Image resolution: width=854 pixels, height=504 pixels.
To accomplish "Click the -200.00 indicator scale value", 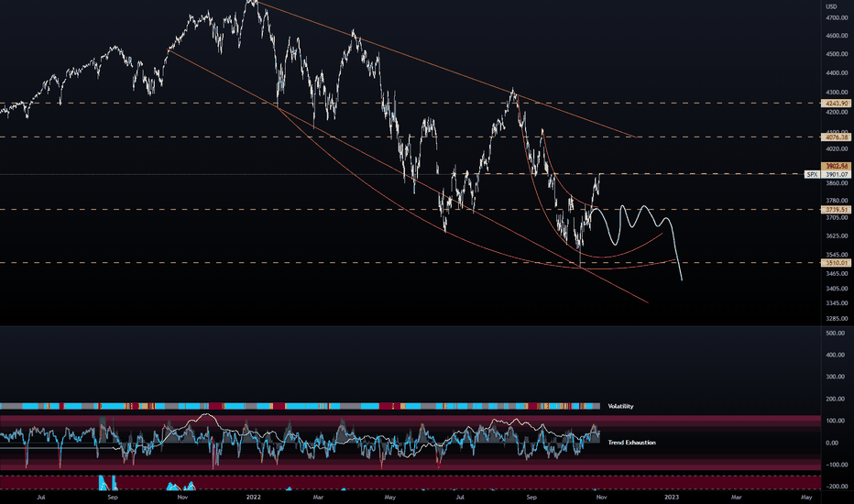I will 835,486.
